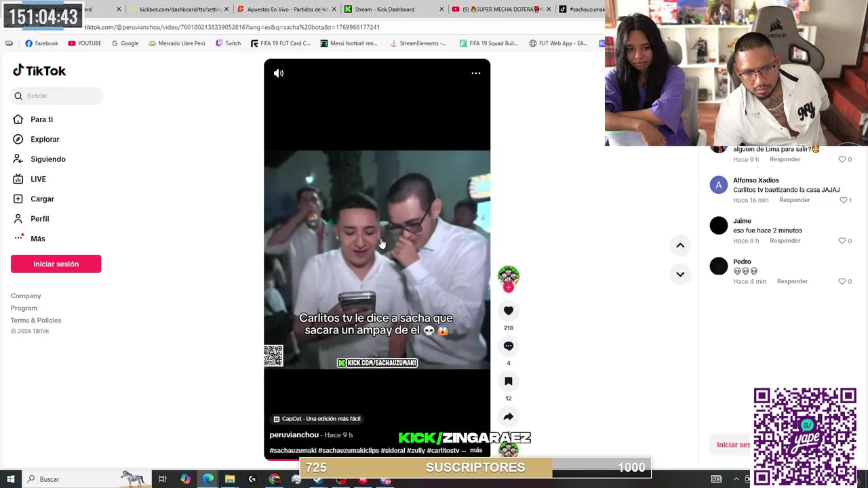Click the Jaime commenter name

point(742,221)
